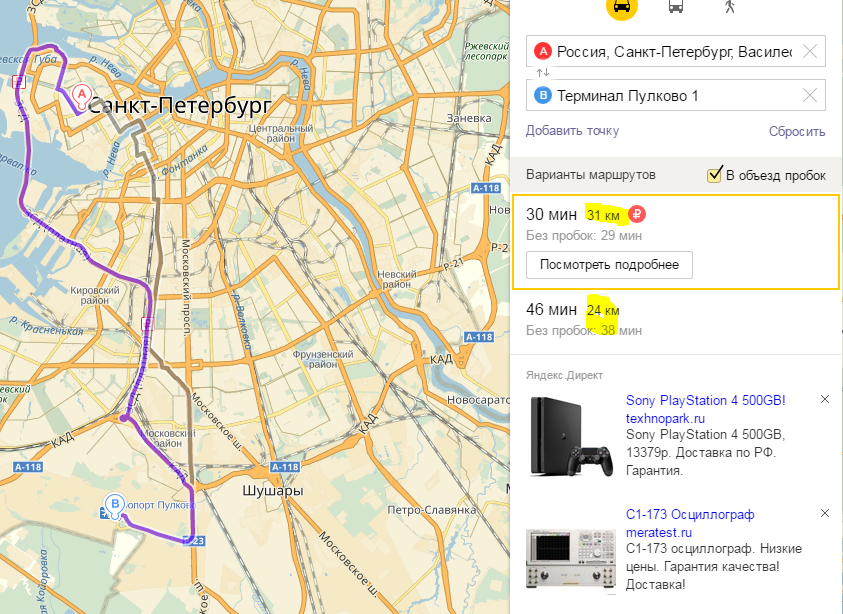The height and width of the screenshot is (614, 843).
Task: Clear the point A address field
Action: (x=810, y=52)
